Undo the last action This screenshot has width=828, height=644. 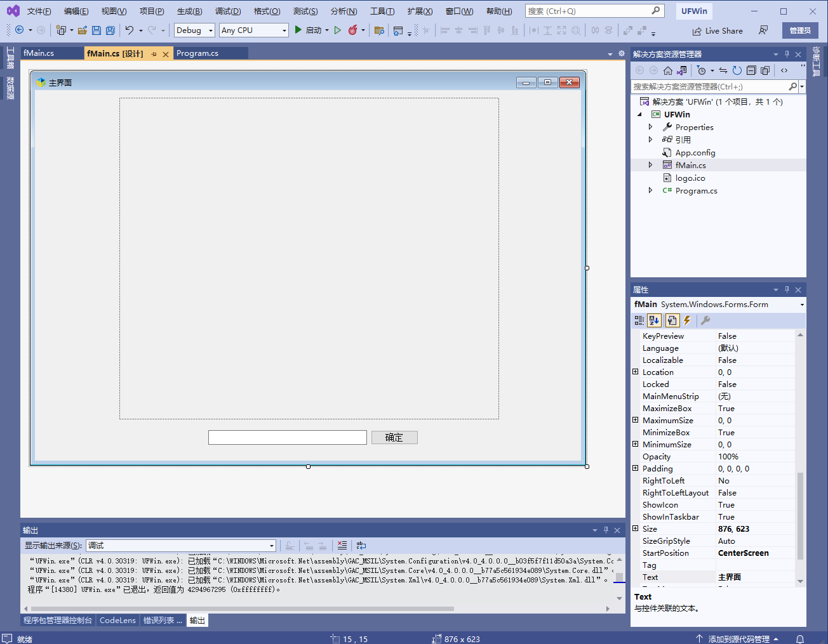click(x=130, y=30)
